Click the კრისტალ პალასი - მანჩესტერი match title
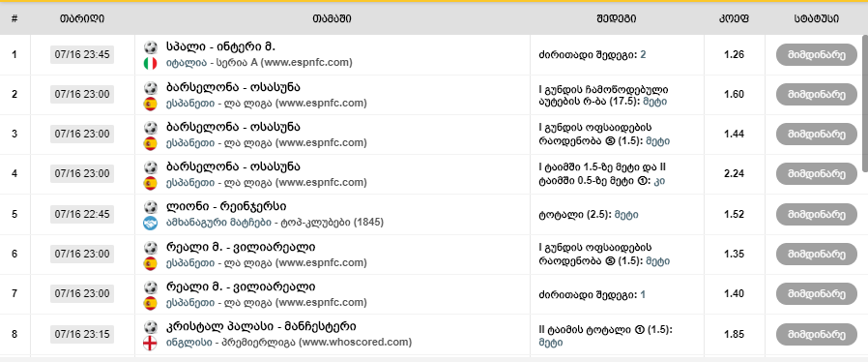 (x=261, y=326)
